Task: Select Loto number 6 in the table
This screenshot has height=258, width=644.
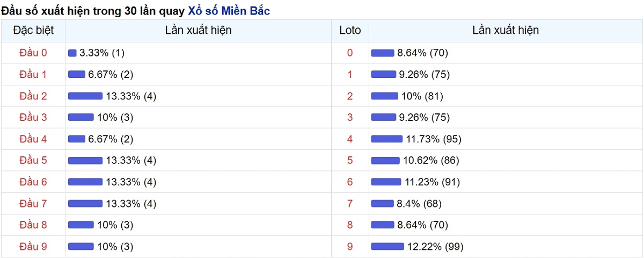Action: coord(350,182)
